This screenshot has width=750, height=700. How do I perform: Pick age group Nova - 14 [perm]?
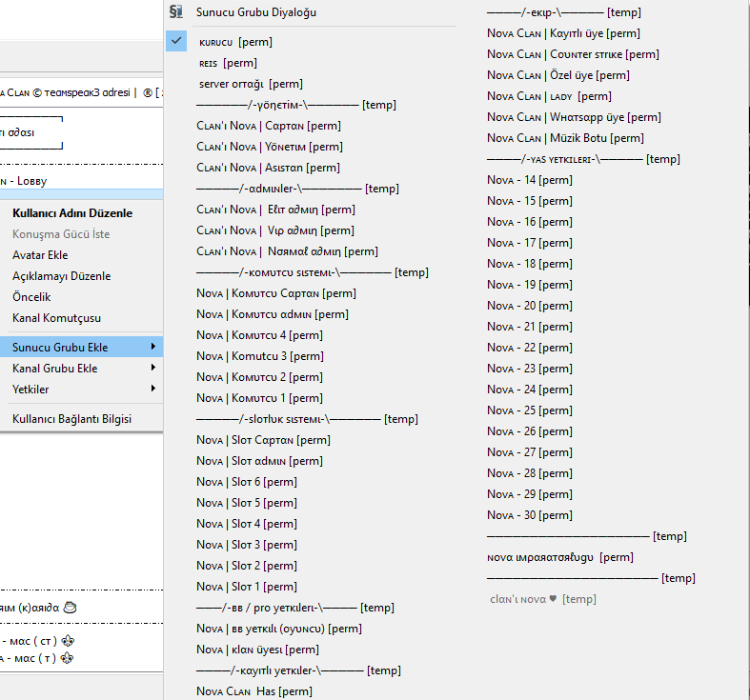click(x=530, y=180)
